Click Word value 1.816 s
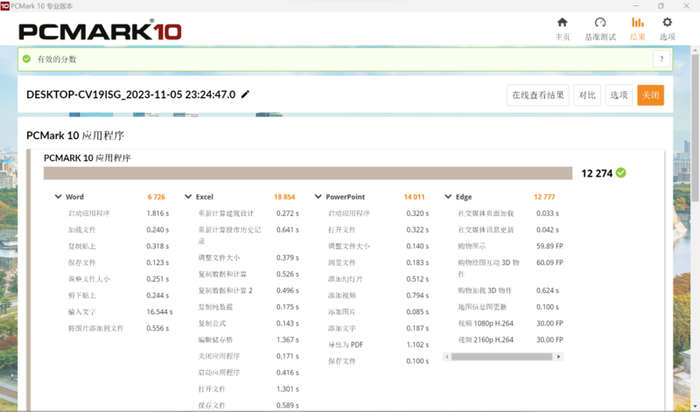This screenshot has width=700, height=412. point(158,213)
